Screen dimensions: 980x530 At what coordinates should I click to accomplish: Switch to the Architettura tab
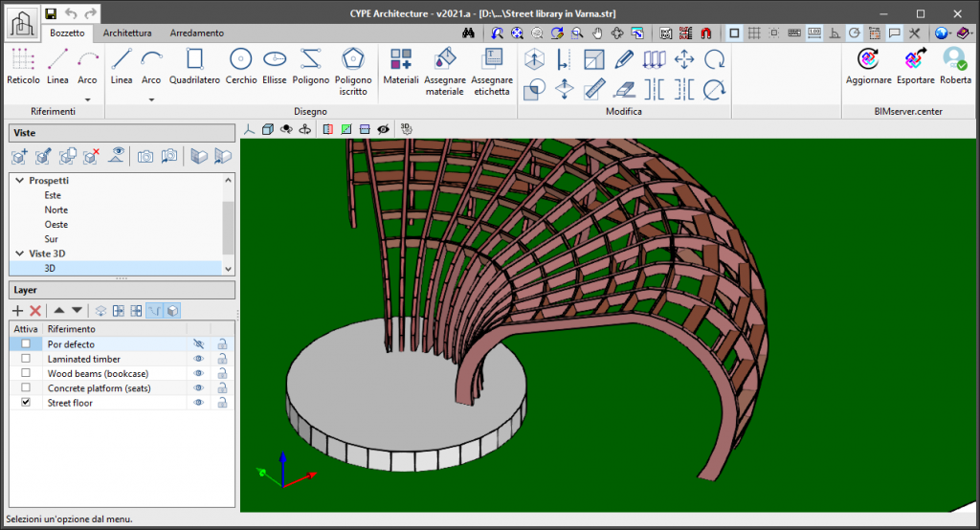(x=127, y=33)
